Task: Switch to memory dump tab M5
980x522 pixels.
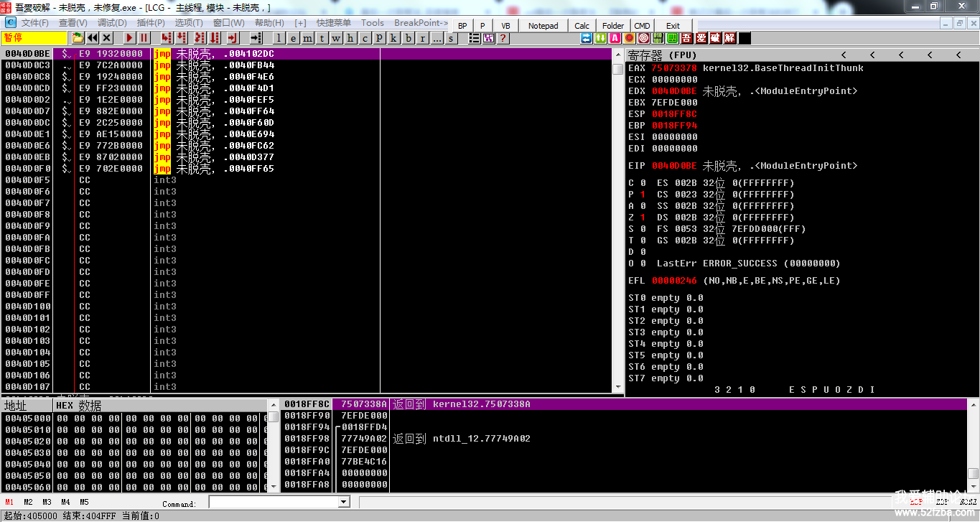Action: coord(84,502)
